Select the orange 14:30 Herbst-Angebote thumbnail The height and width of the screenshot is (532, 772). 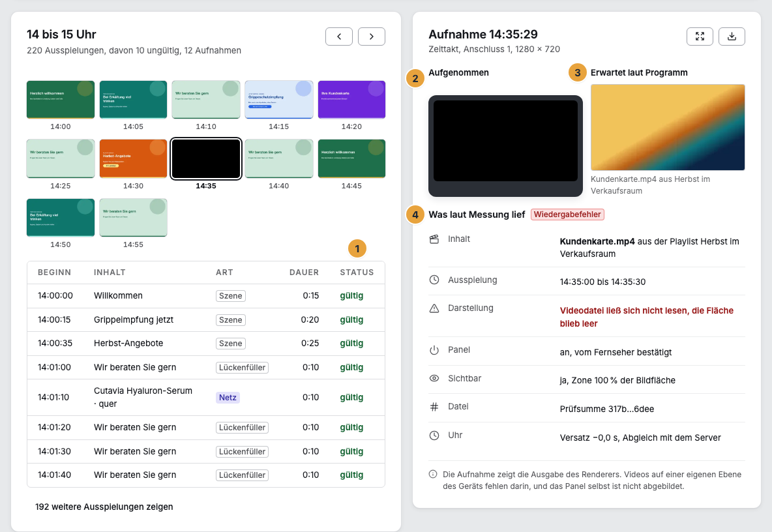[x=134, y=158]
